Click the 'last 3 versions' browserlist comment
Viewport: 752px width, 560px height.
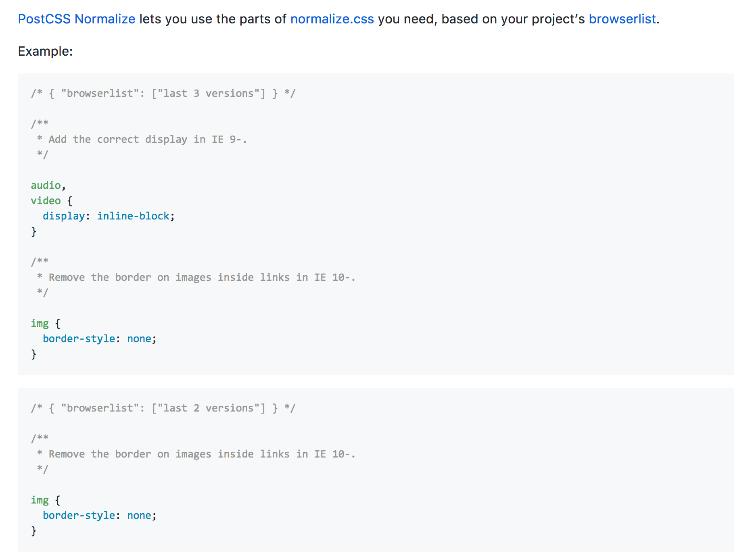pos(163,93)
